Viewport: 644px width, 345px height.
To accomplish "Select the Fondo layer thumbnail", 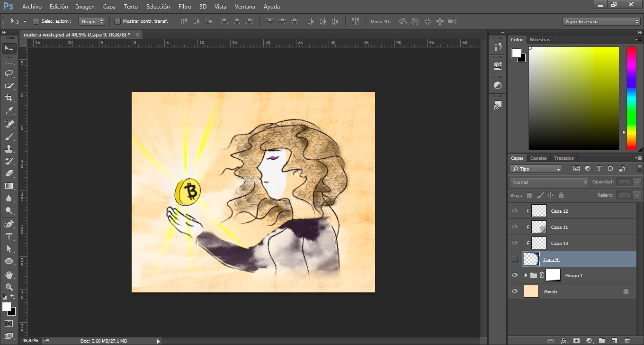I will click(x=531, y=291).
